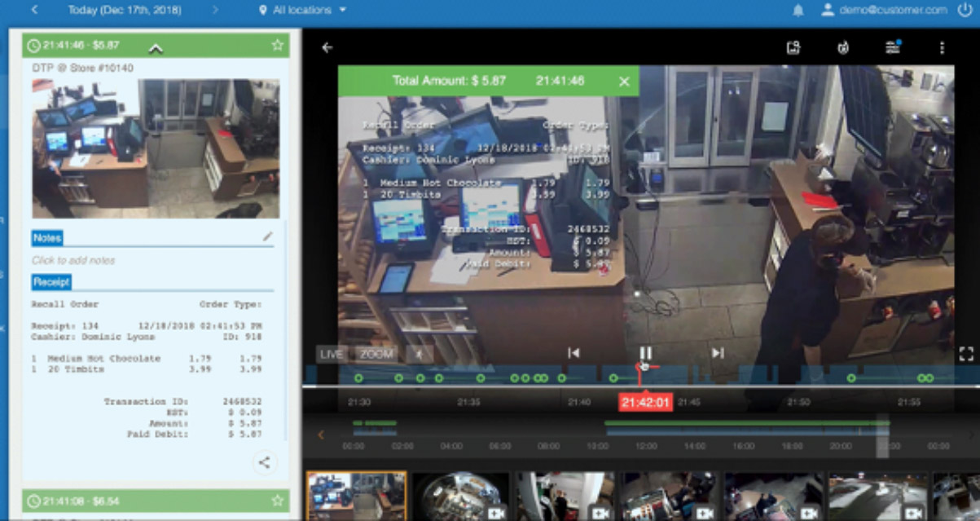Viewport: 980px width, 521px height.
Task: Click the 21:55 label on the timeline
Action: point(909,402)
